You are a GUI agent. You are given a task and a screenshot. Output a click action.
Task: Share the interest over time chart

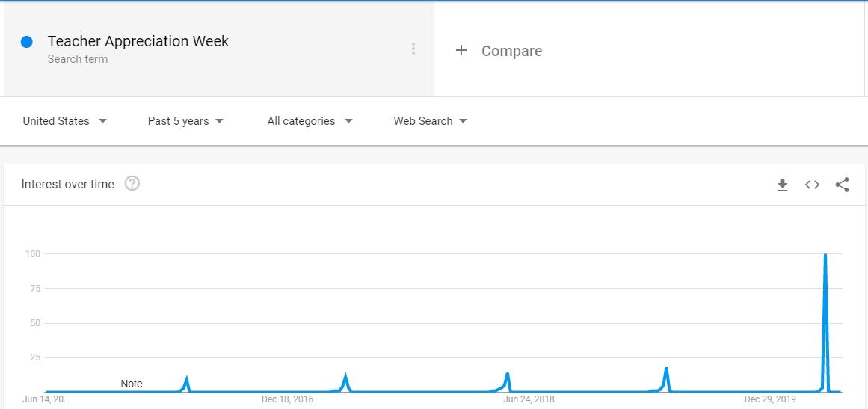pyautogui.click(x=842, y=185)
